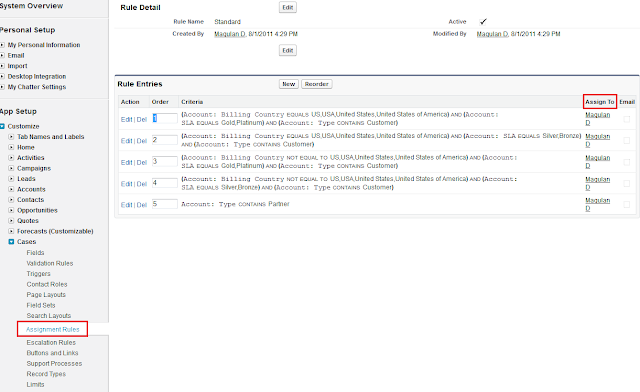640x392 pixels.
Task: Open Support Processes under Cases
Action: tap(54, 363)
